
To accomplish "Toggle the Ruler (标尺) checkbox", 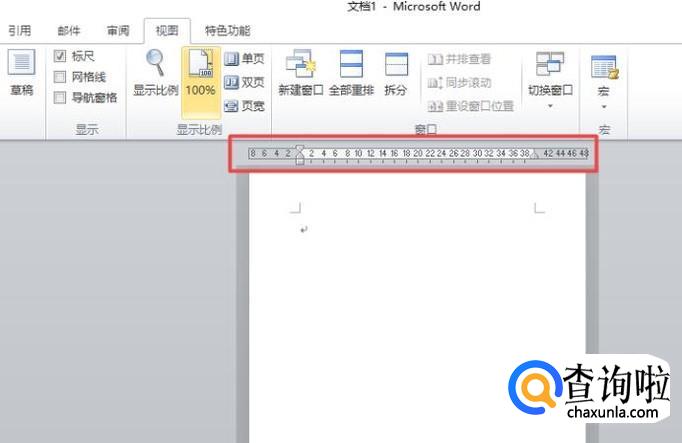I will (60, 56).
